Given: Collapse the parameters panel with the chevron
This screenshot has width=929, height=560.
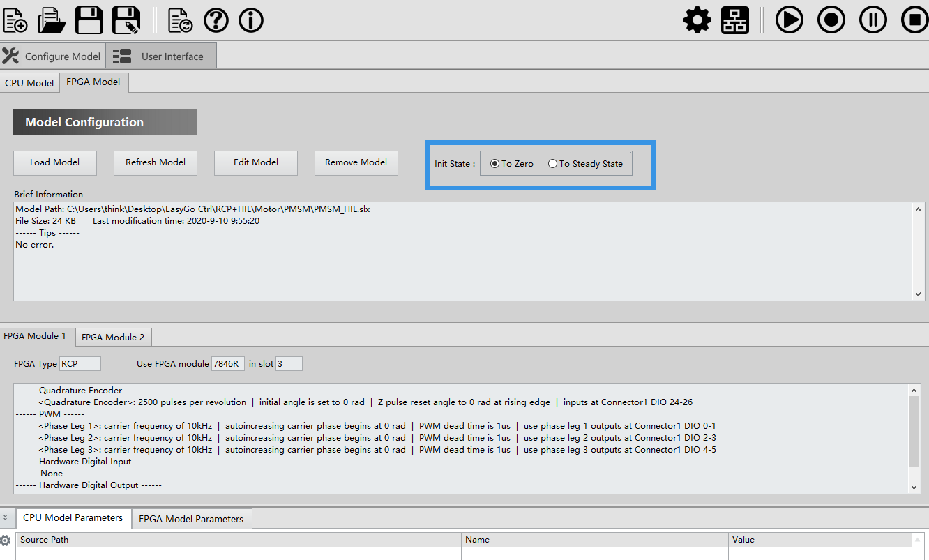Looking at the screenshot, I should (x=5, y=517).
